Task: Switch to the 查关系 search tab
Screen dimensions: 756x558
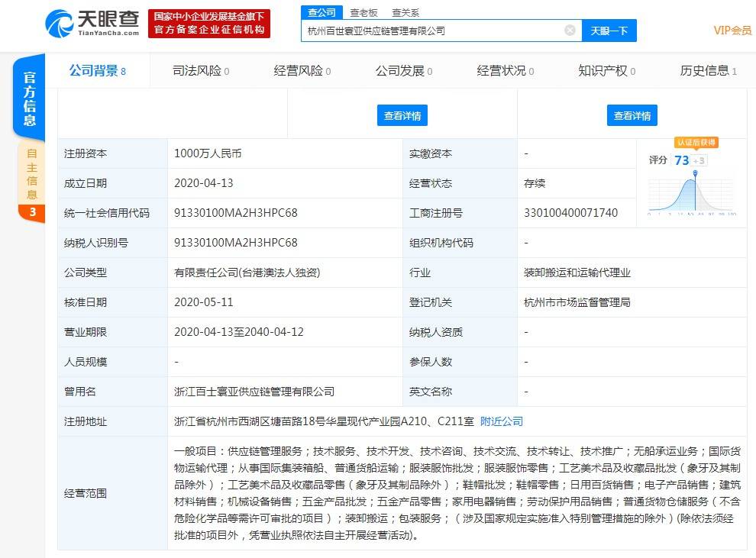Action: tap(405, 13)
